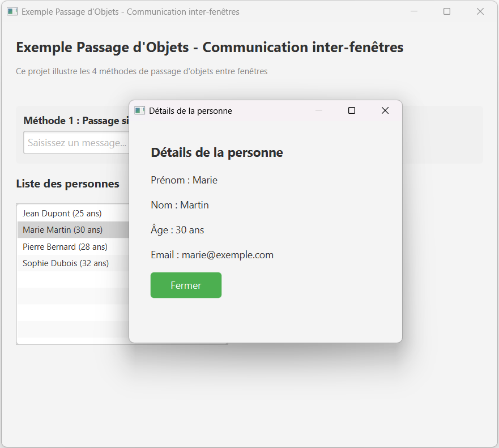Screen dimensions: 499x448
Task: Minimize the main Exemple Passage d'Objets window
Action: click(414, 11)
